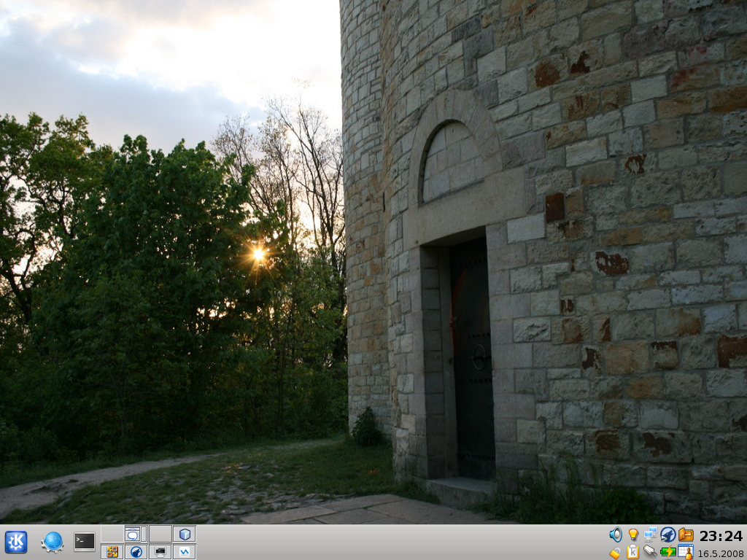This screenshot has height=560, width=747.
Task: Launch Konqueror globe-with-gear icon
Action: (52, 542)
